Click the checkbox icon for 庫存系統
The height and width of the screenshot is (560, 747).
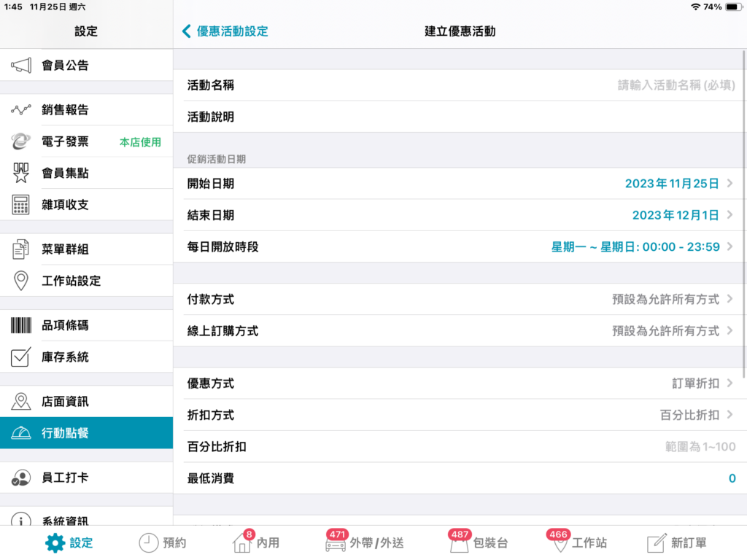(x=21, y=357)
